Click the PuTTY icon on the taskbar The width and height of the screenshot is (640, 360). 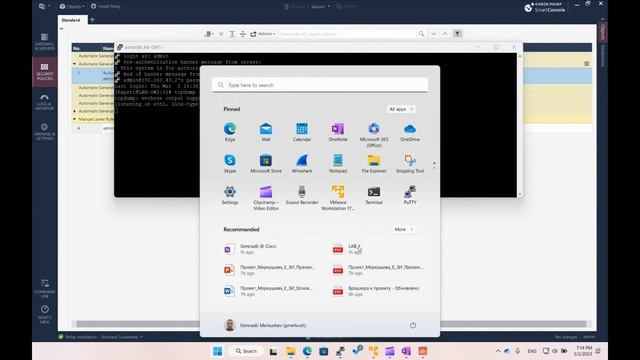click(340, 351)
